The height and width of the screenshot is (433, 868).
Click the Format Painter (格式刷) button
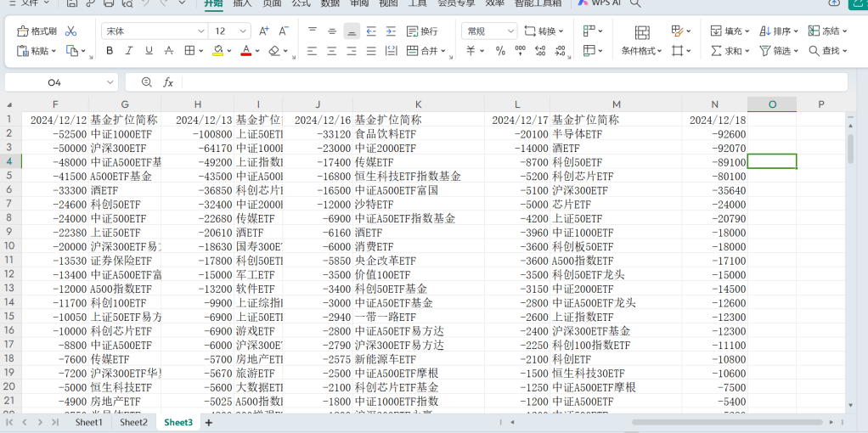click(x=37, y=31)
